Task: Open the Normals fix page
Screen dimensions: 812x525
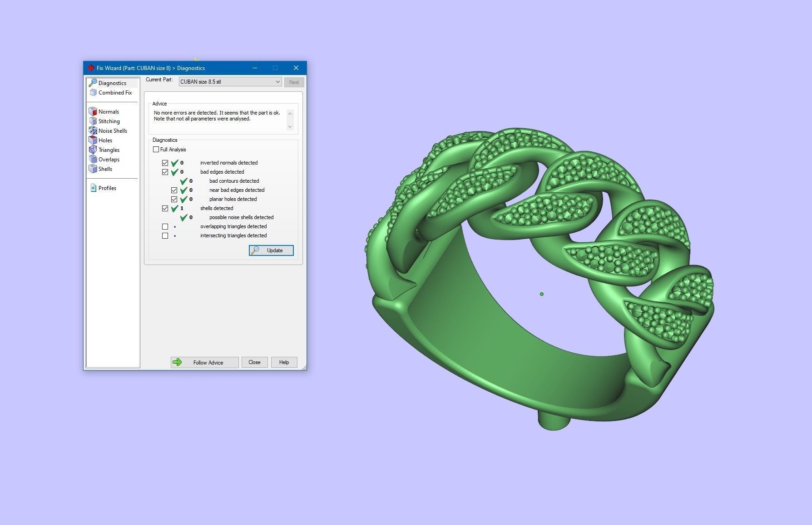Action: pyautogui.click(x=109, y=112)
